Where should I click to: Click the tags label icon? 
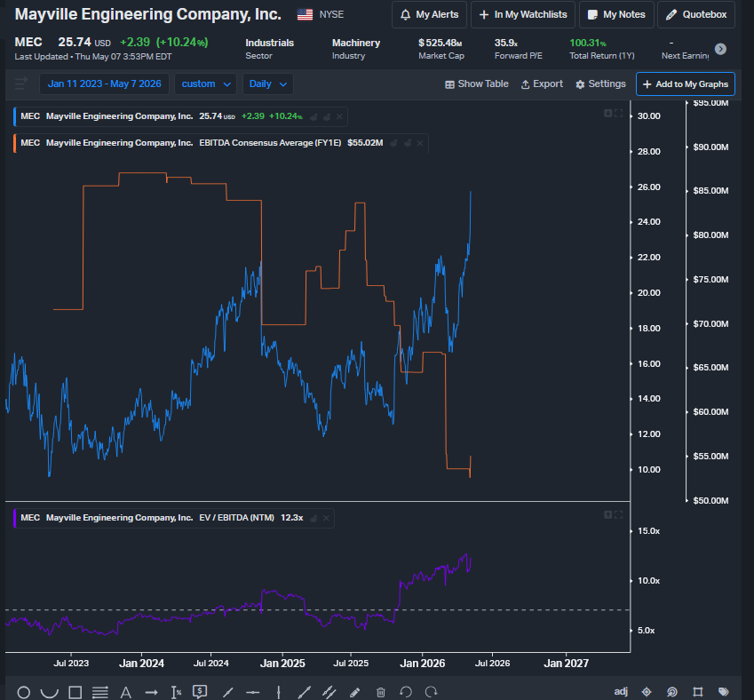point(723,692)
